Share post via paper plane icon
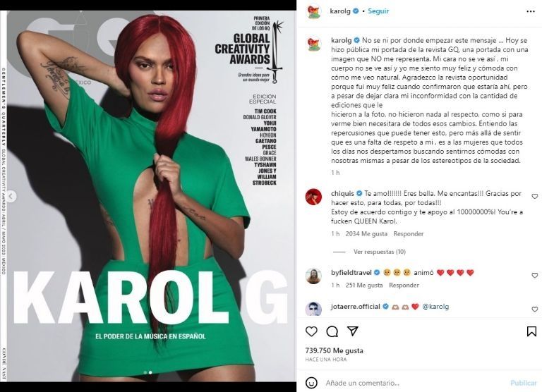This screenshot has height=392, width=542. 352,331
